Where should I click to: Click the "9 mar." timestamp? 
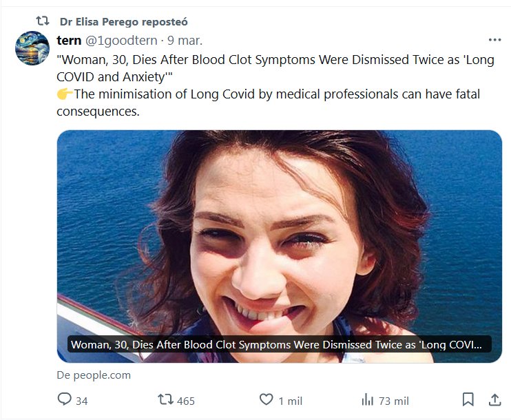(x=185, y=41)
